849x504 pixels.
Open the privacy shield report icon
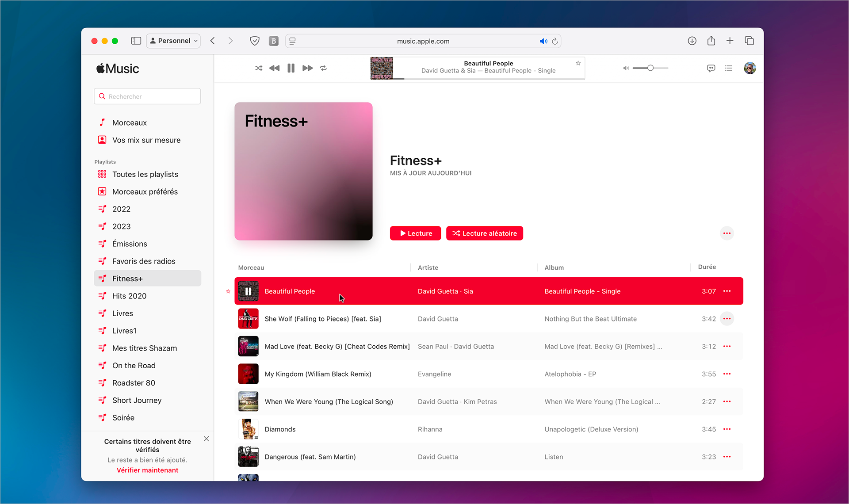[255, 41]
